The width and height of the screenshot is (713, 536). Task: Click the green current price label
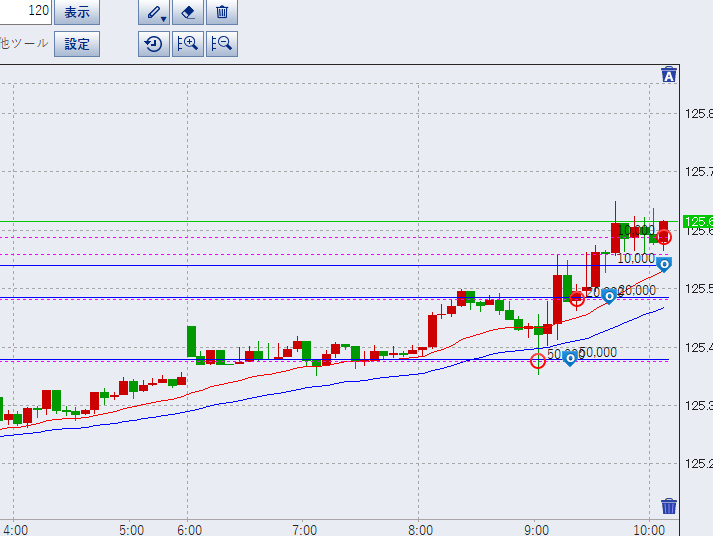click(x=697, y=221)
